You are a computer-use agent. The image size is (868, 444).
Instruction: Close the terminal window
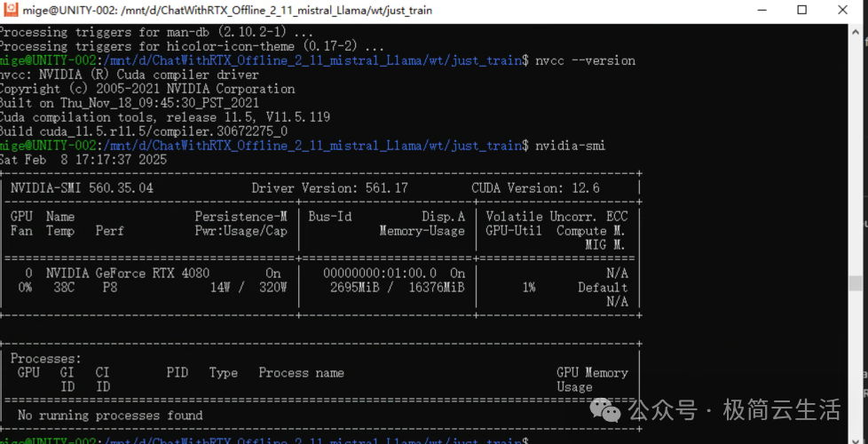842,10
